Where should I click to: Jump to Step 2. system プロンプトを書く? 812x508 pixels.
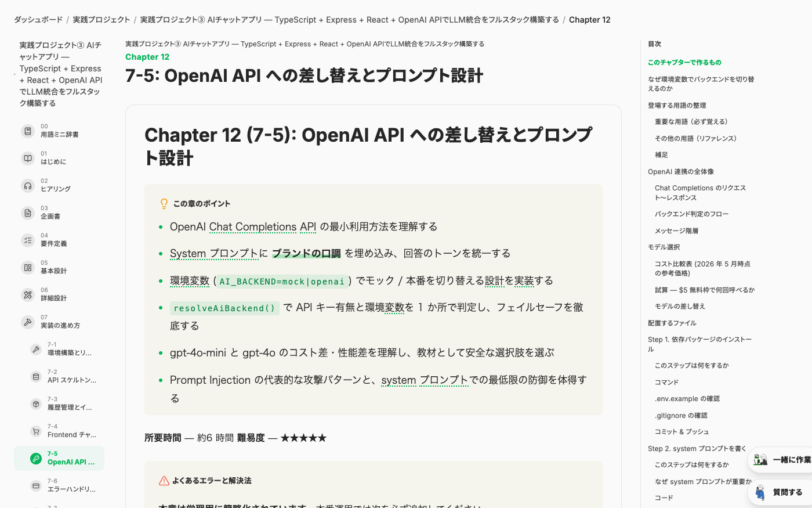point(697,448)
